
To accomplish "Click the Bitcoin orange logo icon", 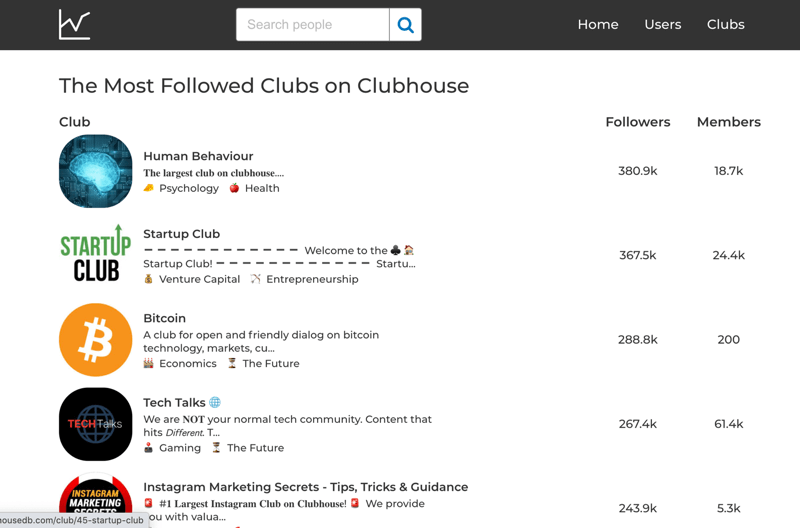I will (95, 340).
